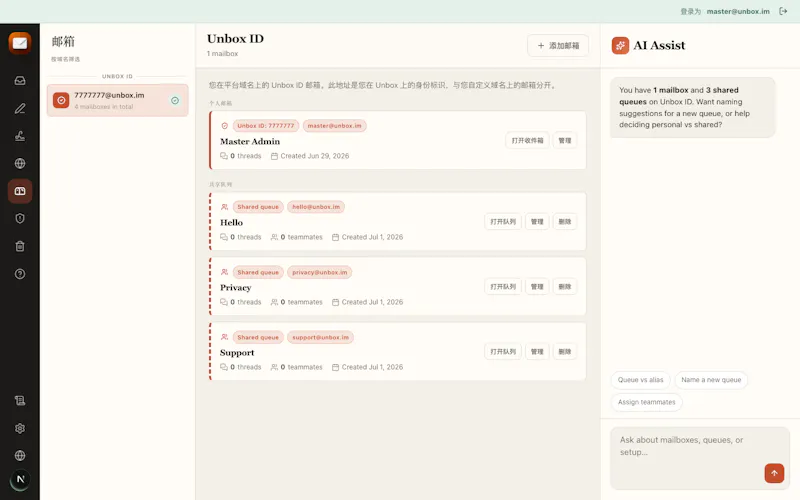Open the globe icon below the signature icon
Image resolution: width=800 pixels, height=500 pixels.
[20, 163]
